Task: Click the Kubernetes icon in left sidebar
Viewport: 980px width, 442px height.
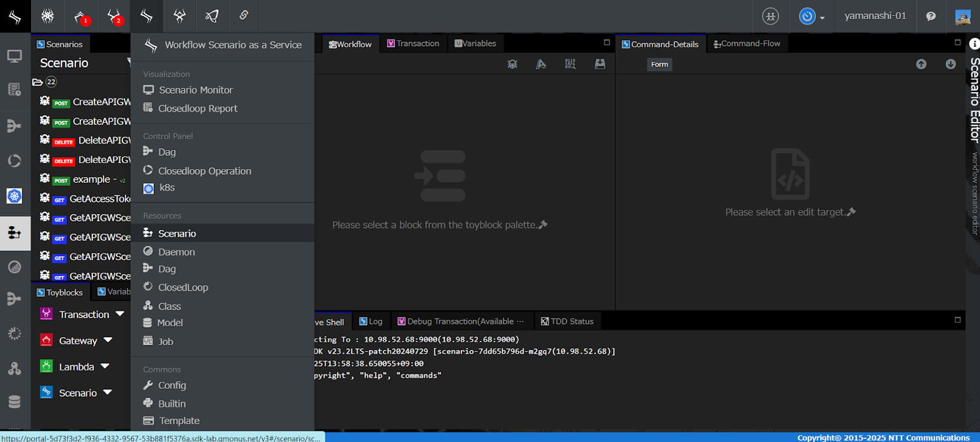Action: point(15,196)
